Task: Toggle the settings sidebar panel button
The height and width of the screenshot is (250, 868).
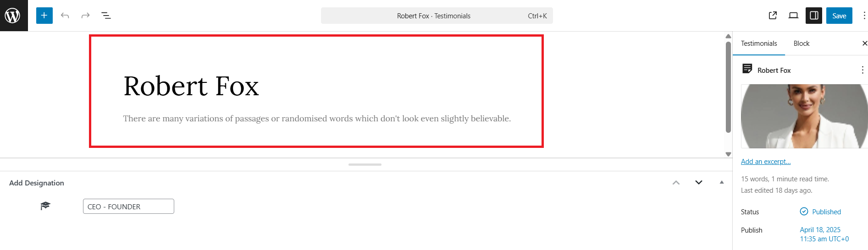Action: click(x=814, y=16)
